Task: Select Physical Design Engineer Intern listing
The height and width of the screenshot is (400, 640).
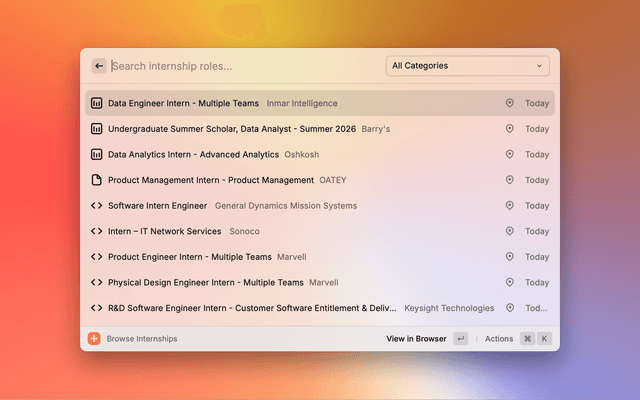Action: (x=205, y=283)
